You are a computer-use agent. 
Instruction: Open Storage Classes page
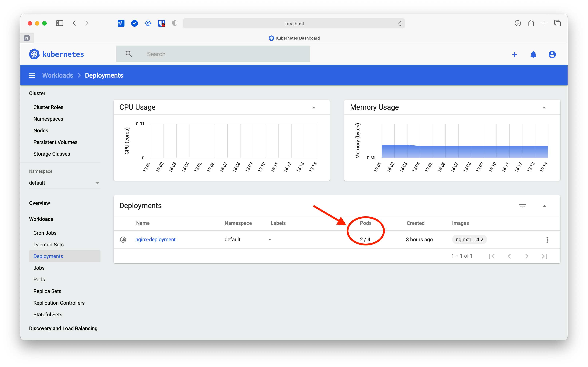pyautogui.click(x=52, y=154)
